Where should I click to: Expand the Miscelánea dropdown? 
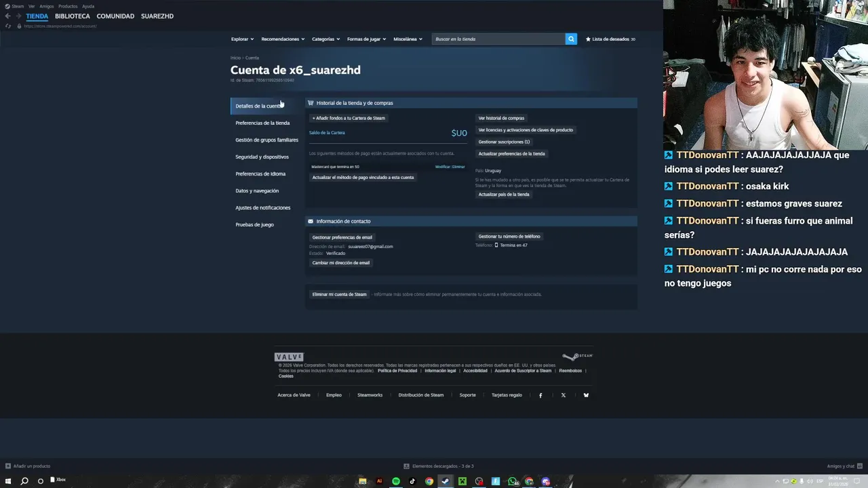pyautogui.click(x=408, y=39)
